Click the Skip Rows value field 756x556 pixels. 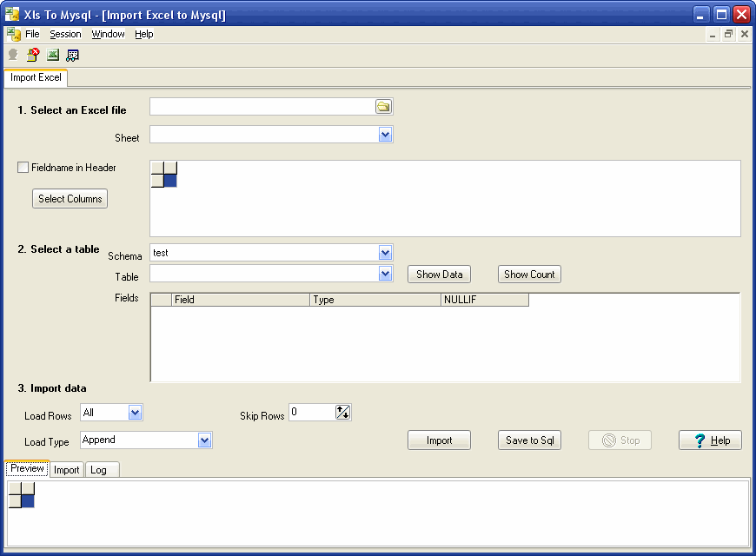[x=312, y=413]
